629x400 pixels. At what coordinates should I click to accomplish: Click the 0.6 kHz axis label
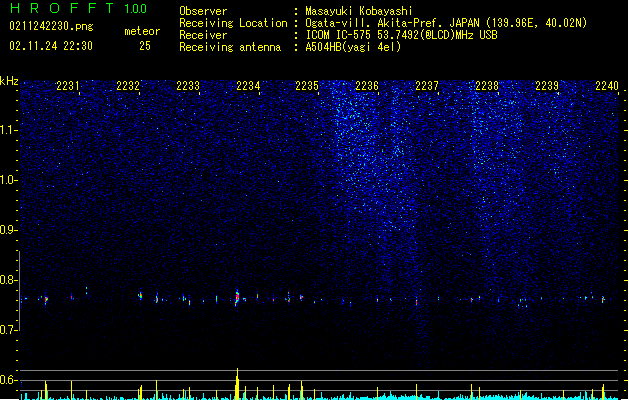click(x=8, y=380)
